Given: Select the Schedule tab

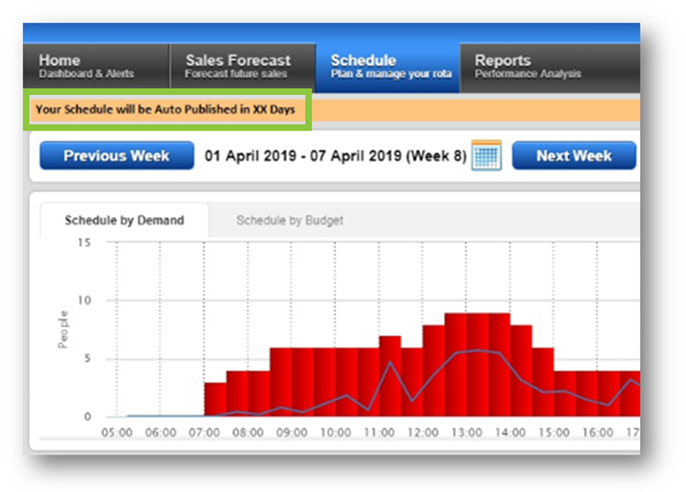Looking at the screenshot, I should [x=387, y=67].
